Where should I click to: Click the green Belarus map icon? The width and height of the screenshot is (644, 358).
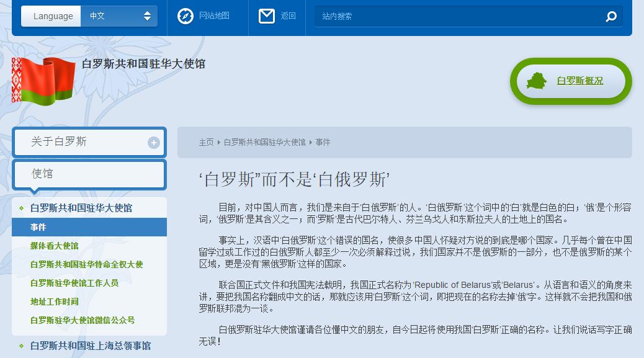(x=537, y=81)
